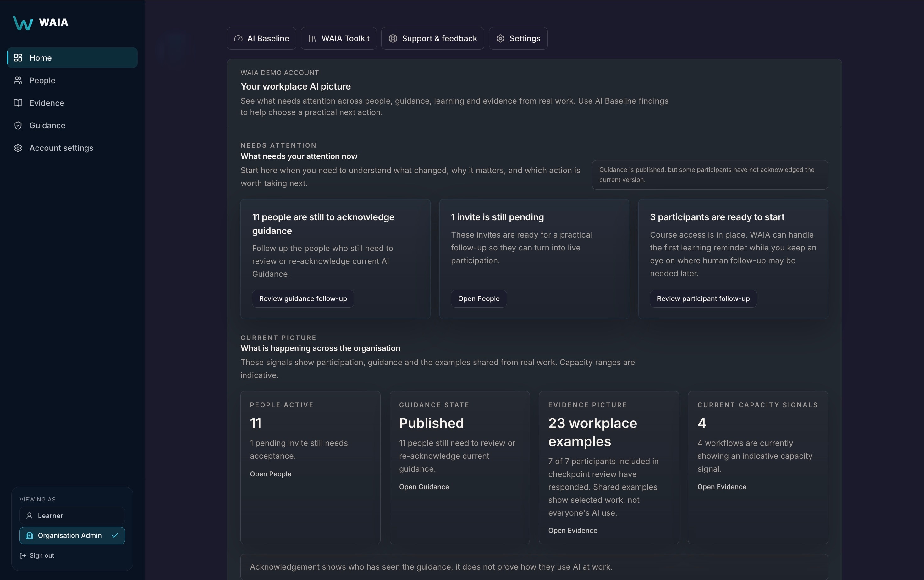The width and height of the screenshot is (924, 580).
Task: Open the People page label in sidebar
Action: click(42, 80)
